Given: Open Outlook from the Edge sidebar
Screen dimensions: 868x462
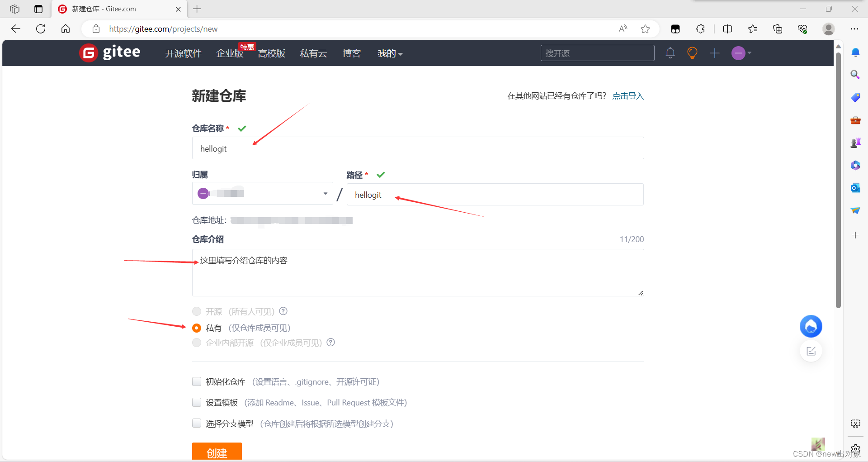Looking at the screenshot, I should [x=855, y=188].
